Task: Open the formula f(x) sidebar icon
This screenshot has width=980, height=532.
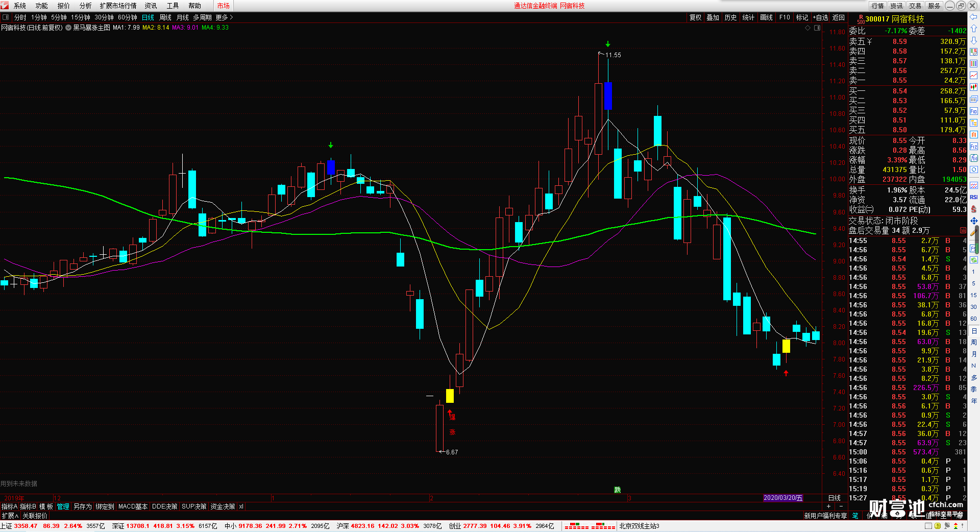Action: pyautogui.click(x=974, y=158)
